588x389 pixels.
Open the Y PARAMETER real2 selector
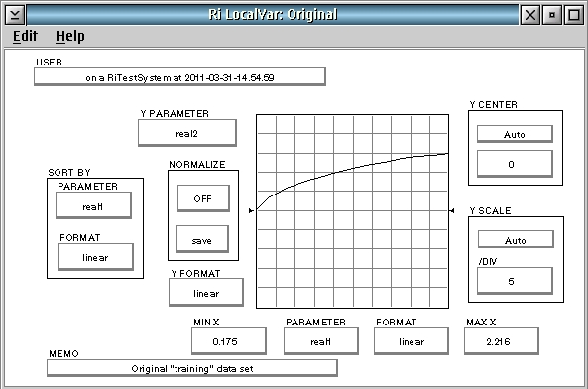click(187, 133)
